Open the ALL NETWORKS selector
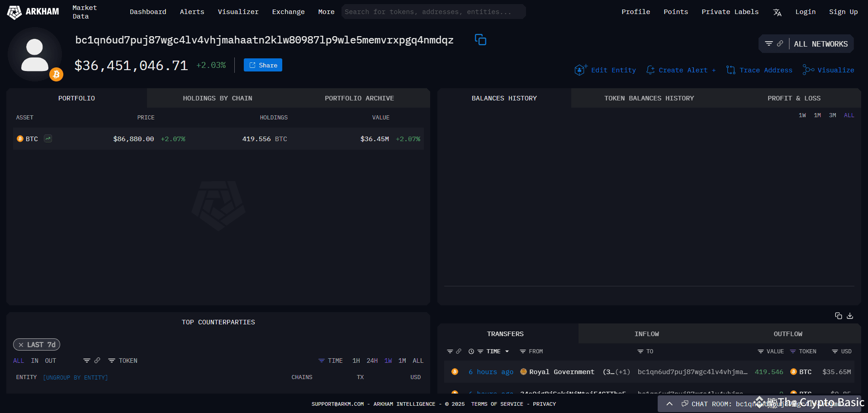The width and height of the screenshot is (868, 413). click(821, 44)
